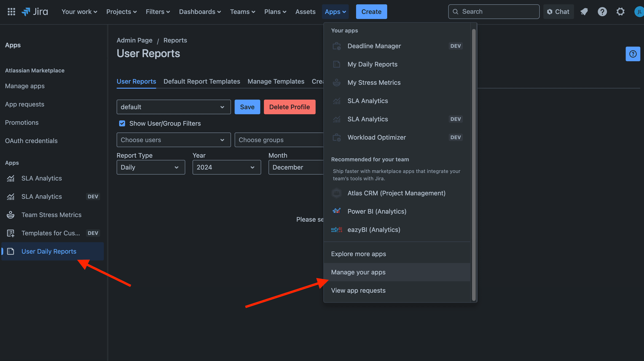644x361 pixels.
Task: Click the Save button
Action: 247,107
